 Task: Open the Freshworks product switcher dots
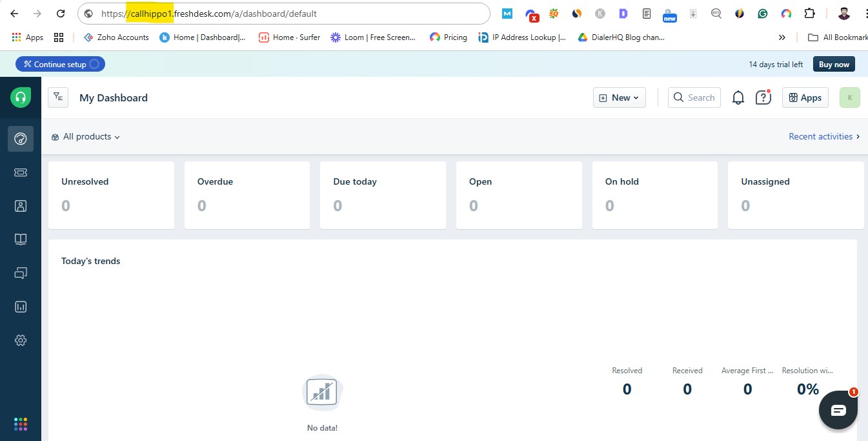pos(21,424)
